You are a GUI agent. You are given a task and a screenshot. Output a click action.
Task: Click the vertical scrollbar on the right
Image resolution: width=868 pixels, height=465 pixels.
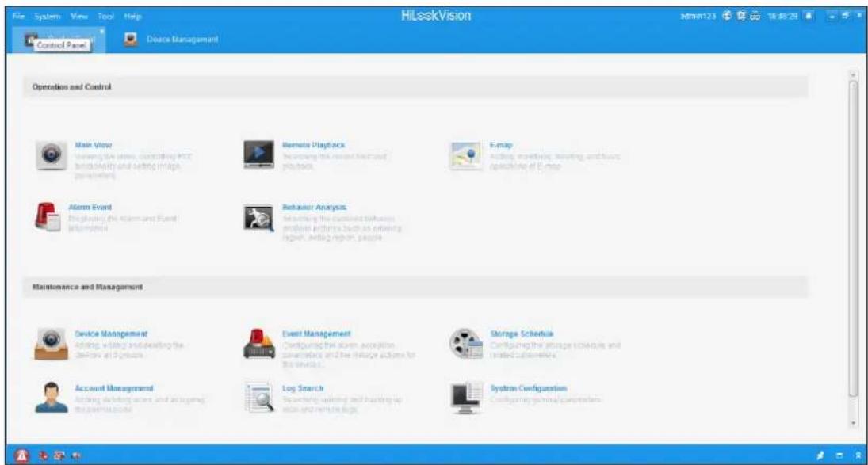[853, 238]
